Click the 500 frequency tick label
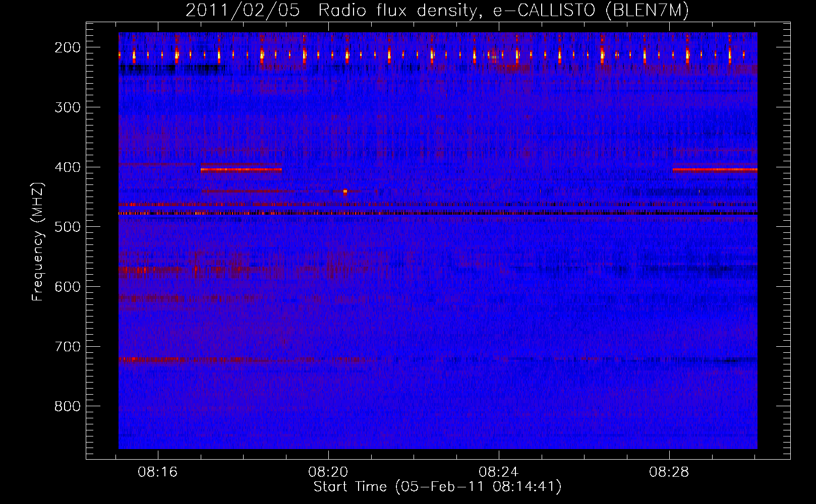The height and width of the screenshot is (504, 816). tap(68, 227)
